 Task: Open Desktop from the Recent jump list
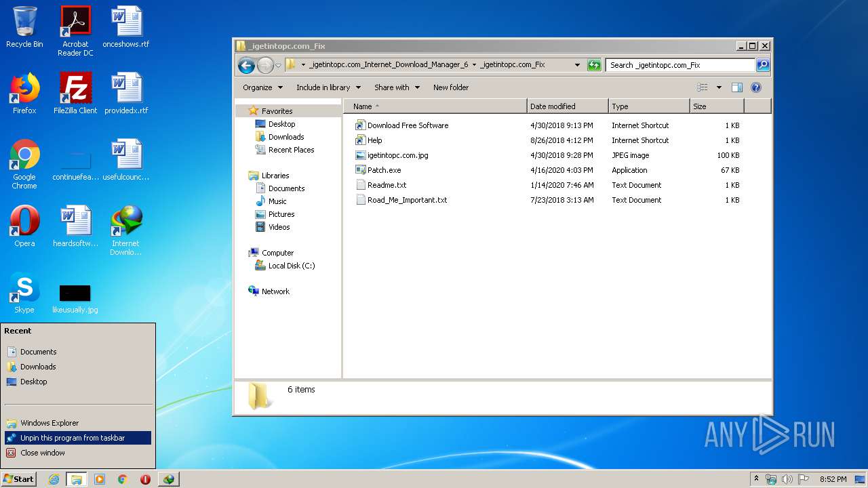[x=33, y=382]
